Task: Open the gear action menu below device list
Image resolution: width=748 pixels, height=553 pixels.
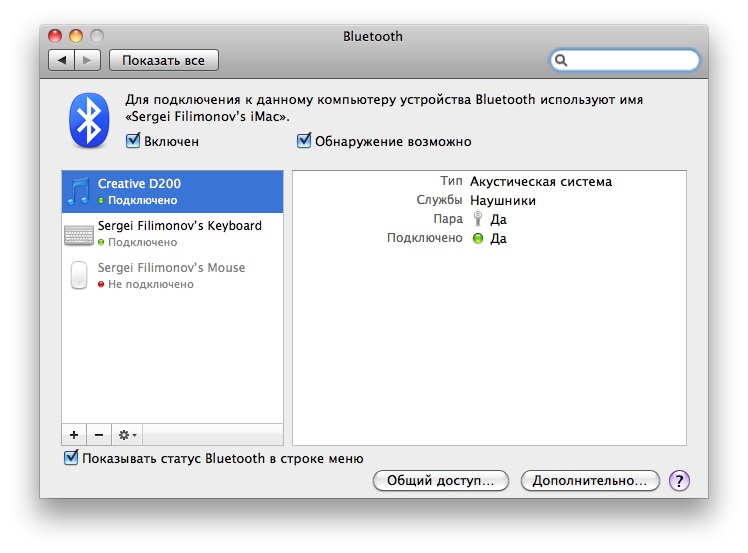Action: click(x=127, y=435)
